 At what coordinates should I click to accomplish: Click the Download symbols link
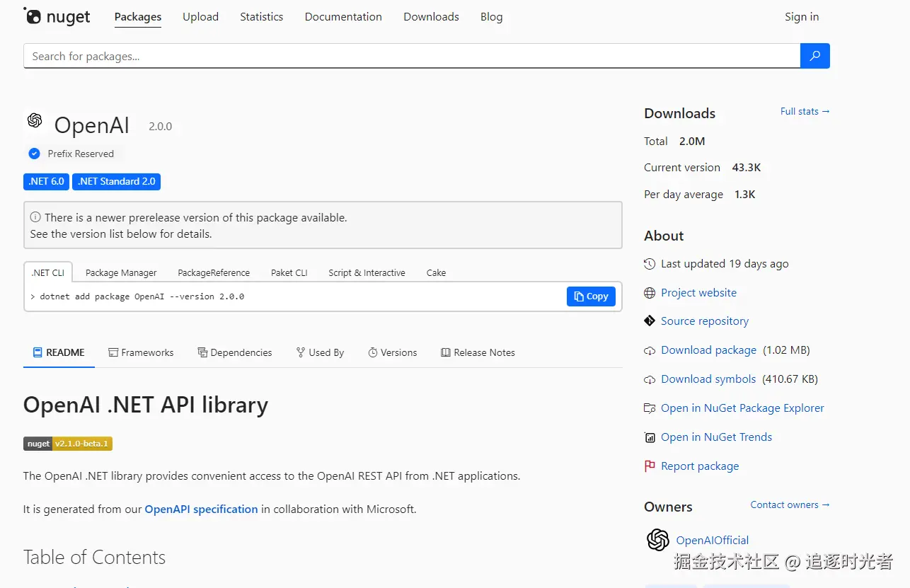[x=708, y=379]
